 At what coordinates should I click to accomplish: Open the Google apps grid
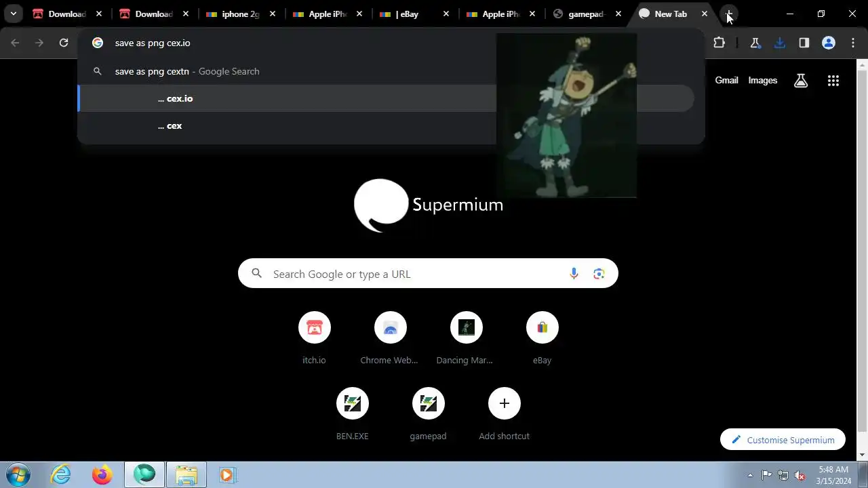(x=833, y=81)
